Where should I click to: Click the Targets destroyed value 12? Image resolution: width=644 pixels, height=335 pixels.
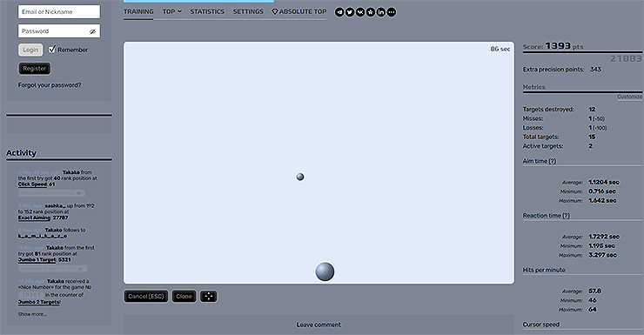(x=592, y=110)
